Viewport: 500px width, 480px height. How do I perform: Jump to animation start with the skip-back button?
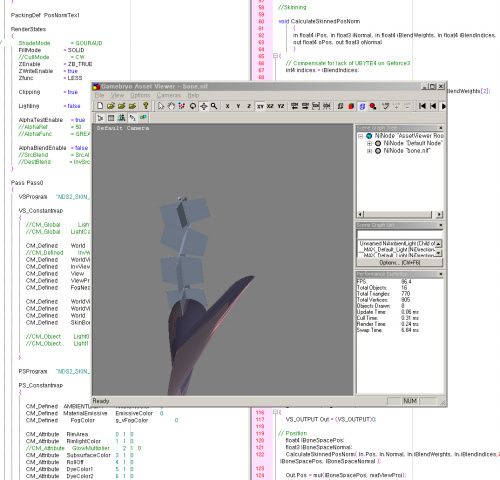click(x=422, y=106)
